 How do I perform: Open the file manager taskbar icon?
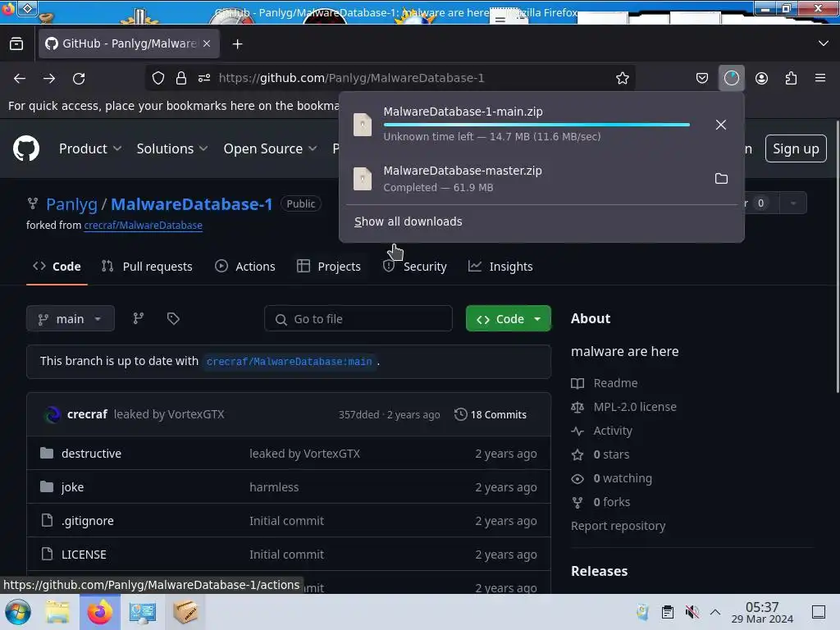pos(57,612)
